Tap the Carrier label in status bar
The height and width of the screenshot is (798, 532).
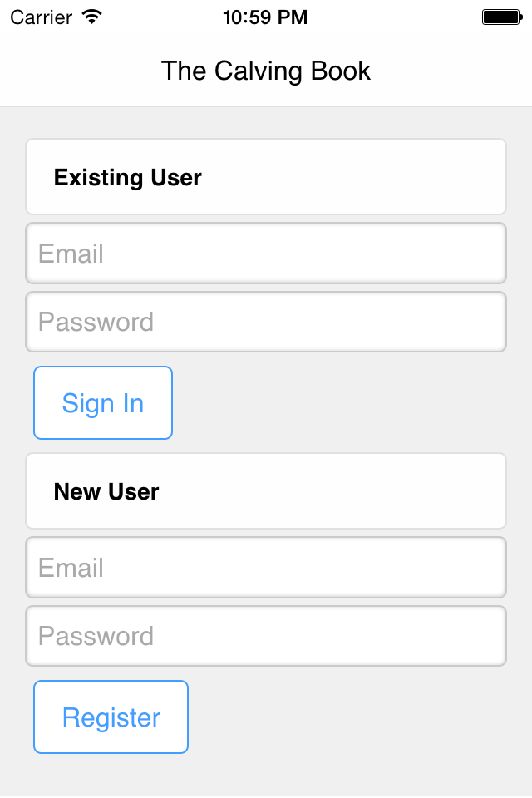pos(41,17)
